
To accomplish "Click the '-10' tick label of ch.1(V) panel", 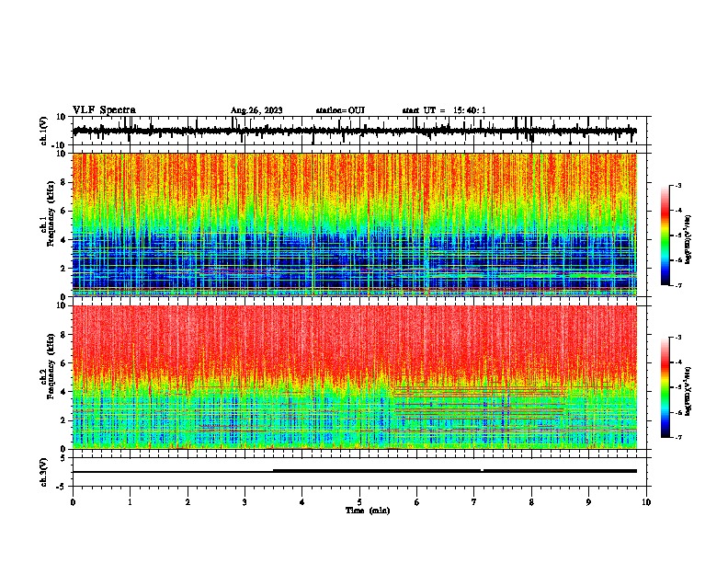I will click(60, 145).
